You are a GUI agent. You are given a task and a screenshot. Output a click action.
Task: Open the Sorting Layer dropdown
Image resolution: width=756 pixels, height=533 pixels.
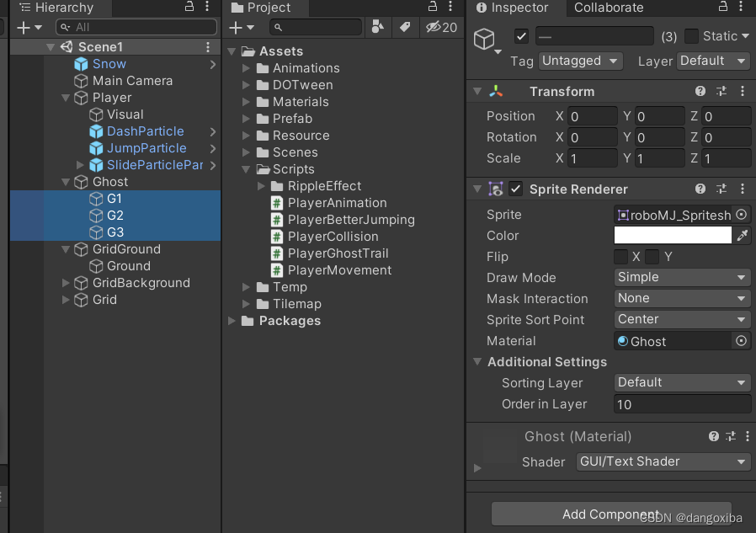682,382
